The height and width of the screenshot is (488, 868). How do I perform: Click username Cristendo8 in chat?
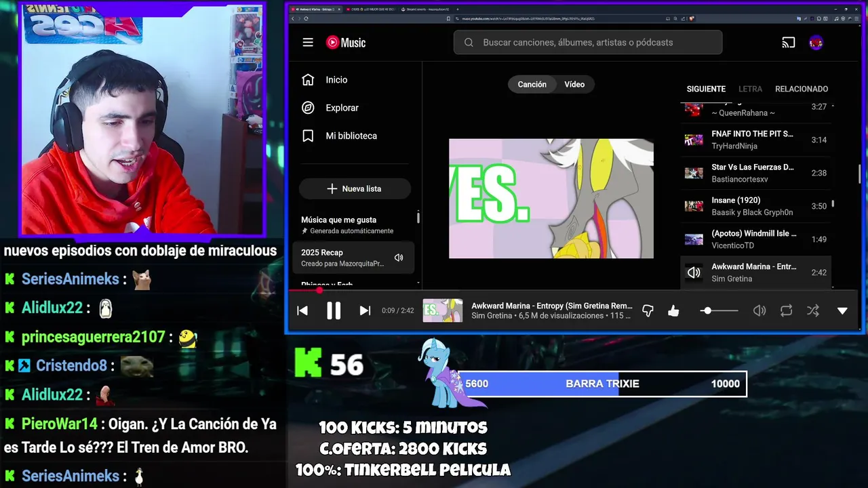(x=71, y=365)
